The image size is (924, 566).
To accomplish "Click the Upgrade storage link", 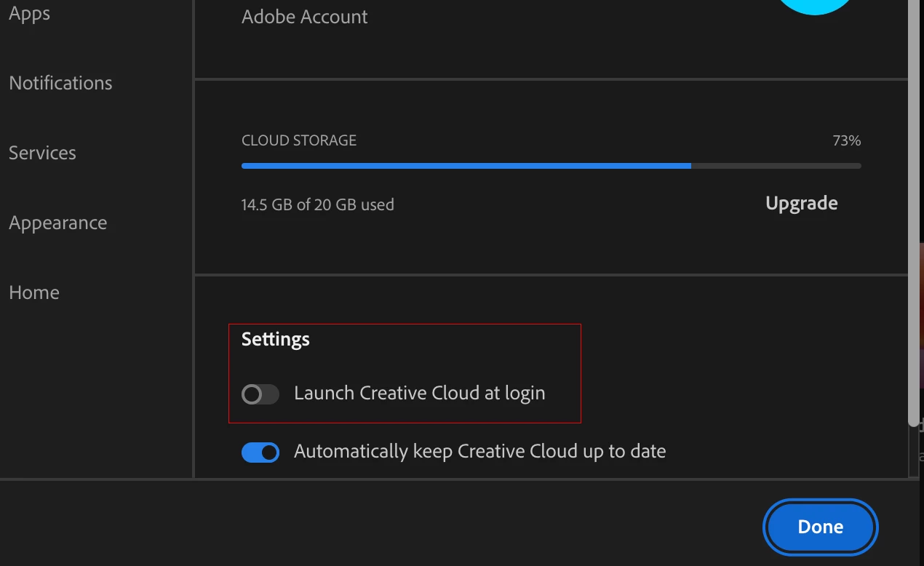I will (x=801, y=203).
